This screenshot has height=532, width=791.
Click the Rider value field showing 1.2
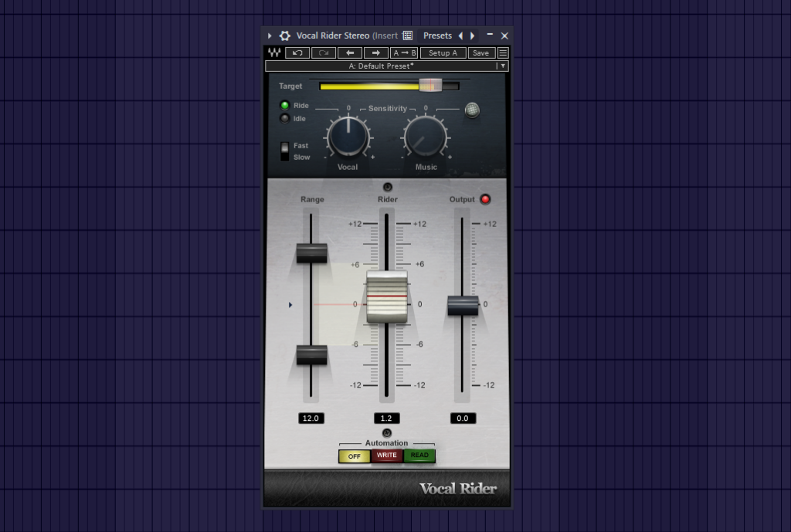[x=386, y=418]
